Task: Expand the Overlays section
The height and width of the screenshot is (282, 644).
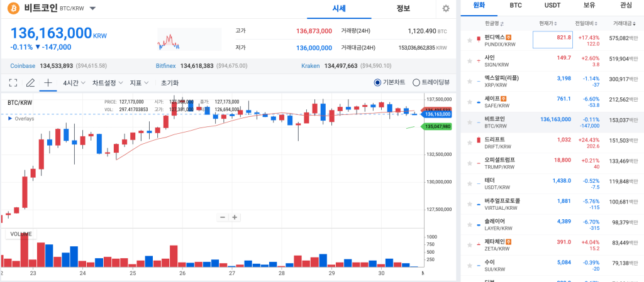Action: [x=21, y=119]
